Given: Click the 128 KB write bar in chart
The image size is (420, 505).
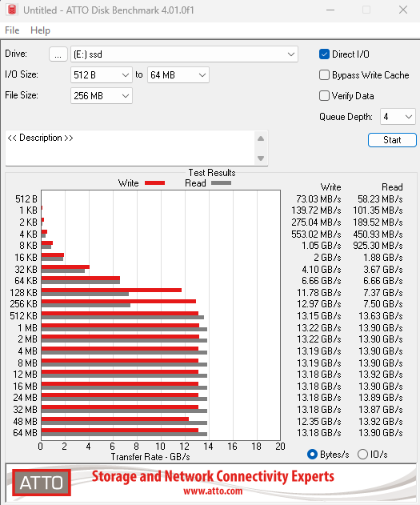Looking at the screenshot, I should 111,291.
